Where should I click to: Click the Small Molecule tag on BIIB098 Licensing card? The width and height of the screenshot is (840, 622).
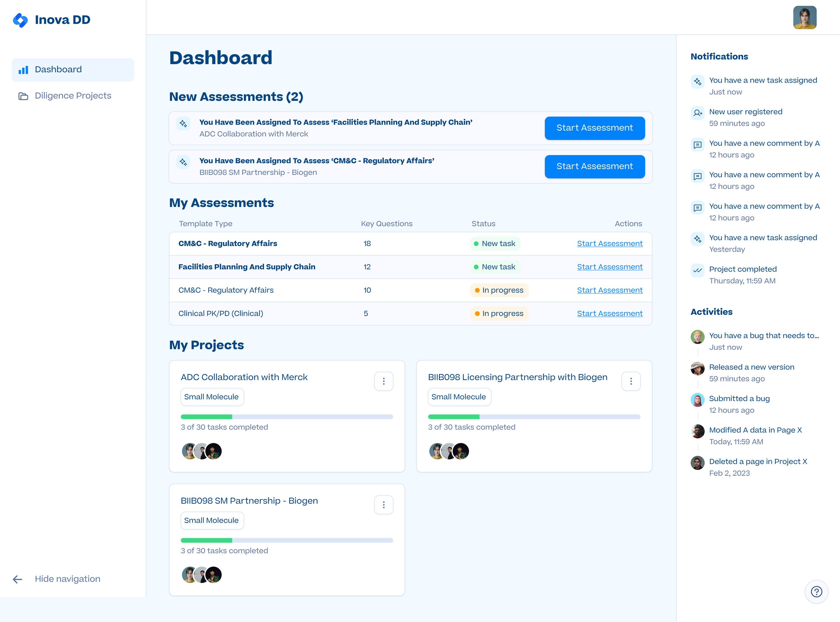459,397
